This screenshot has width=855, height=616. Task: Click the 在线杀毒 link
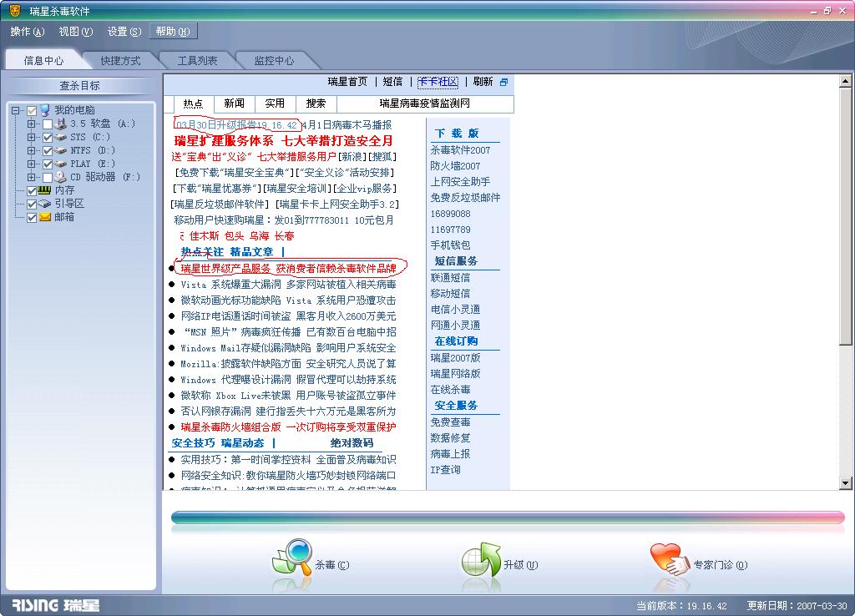(450, 390)
